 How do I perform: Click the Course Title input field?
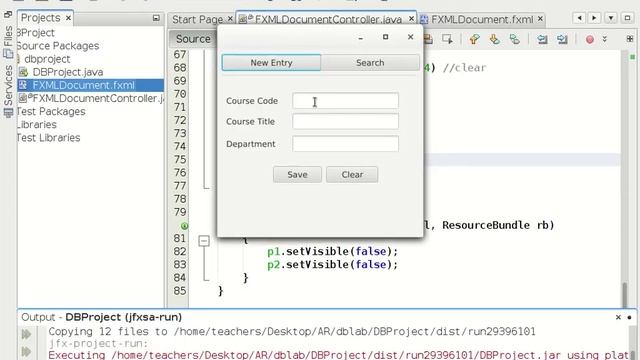[345, 122]
